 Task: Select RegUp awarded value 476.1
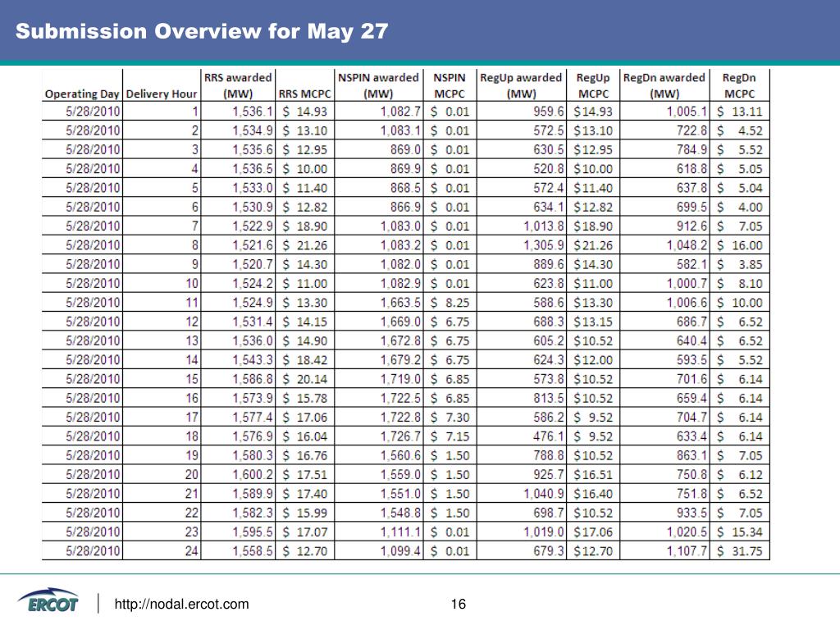[549, 436]
